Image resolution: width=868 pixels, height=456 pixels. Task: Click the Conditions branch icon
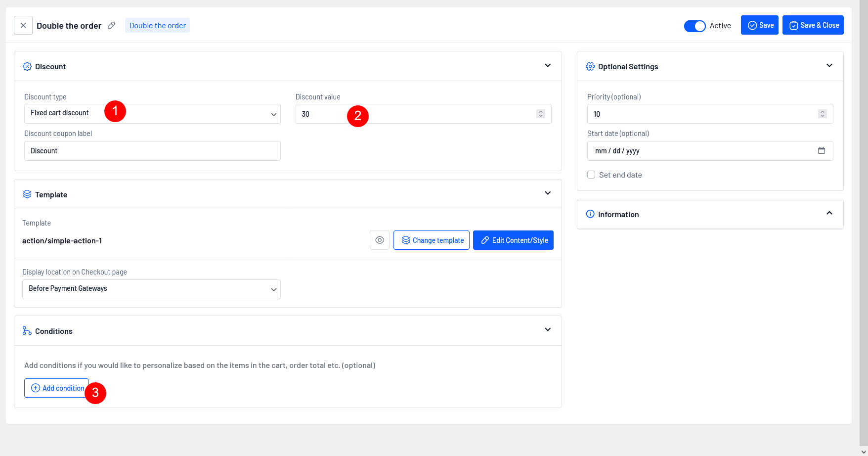pyautogui.click(x=27, y=331)
